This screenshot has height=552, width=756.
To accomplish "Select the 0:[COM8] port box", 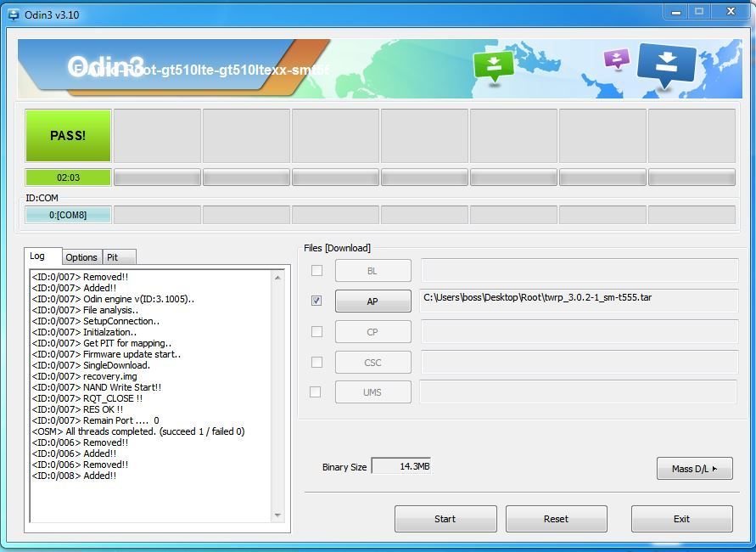I will click(x=68, y=215).
